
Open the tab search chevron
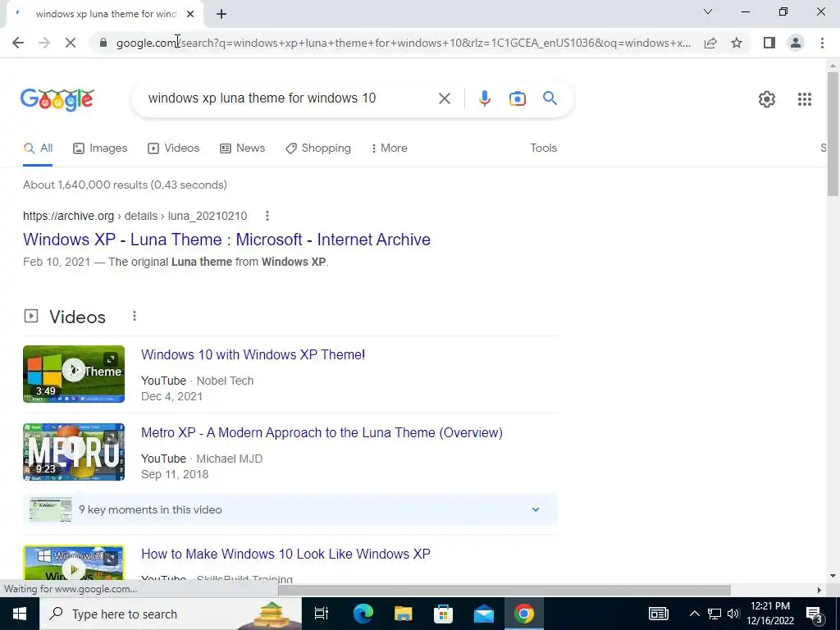click(708, 11)
